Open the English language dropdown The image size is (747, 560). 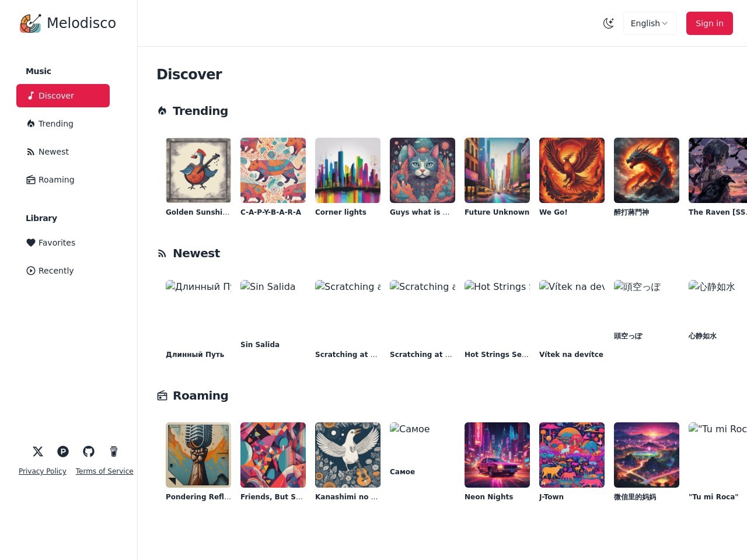(x=649, y=23)
